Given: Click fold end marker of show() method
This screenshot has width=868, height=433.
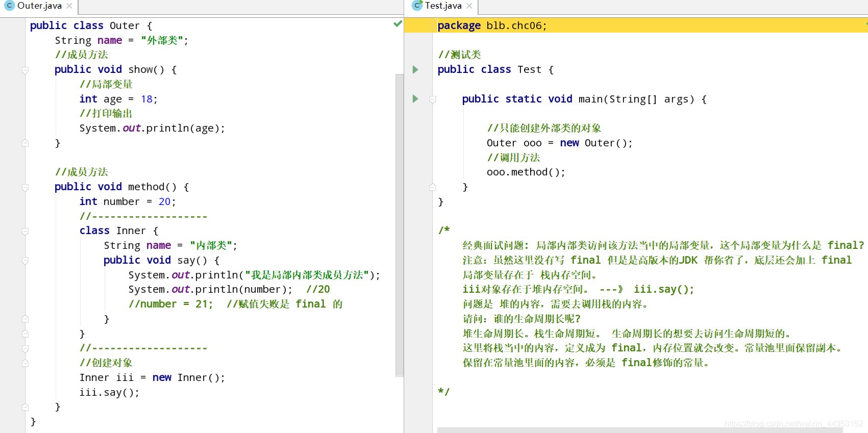Looking at the screenshot, I should tap(25, 143).
